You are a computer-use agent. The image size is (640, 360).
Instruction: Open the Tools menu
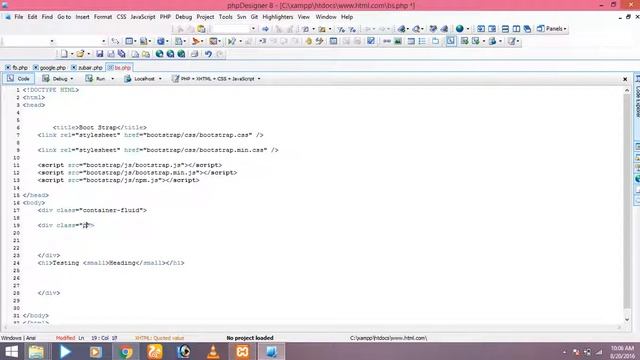click(x=225, y=17)
